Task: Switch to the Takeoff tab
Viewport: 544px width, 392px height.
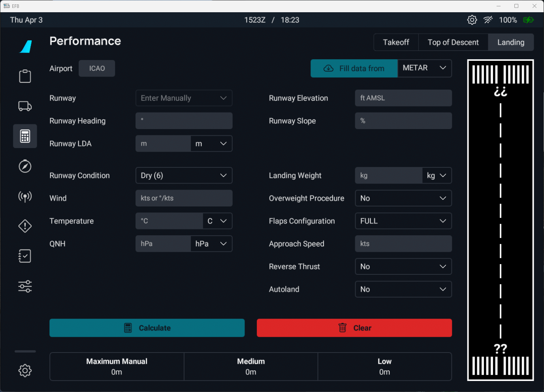Action: tap(396, 42)
